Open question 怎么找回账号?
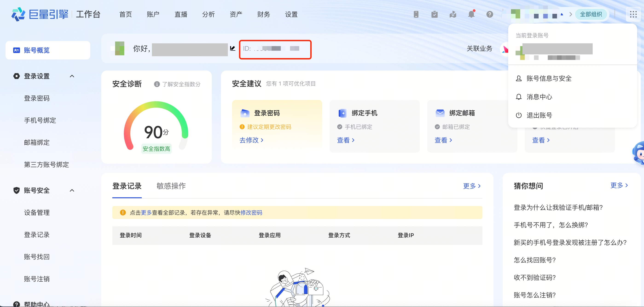The width and height of the screenshot is (644, 307). (x=534, y=260)
